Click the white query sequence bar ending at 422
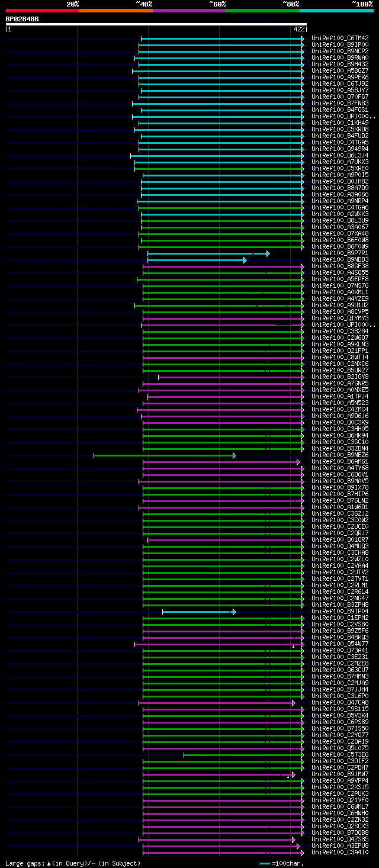379x868 pixels. [156, 24]
